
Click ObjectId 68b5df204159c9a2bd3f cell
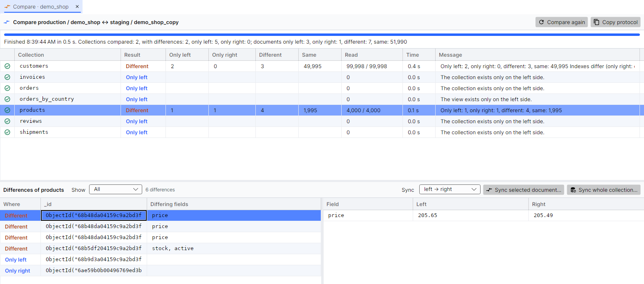click(94, 248)
